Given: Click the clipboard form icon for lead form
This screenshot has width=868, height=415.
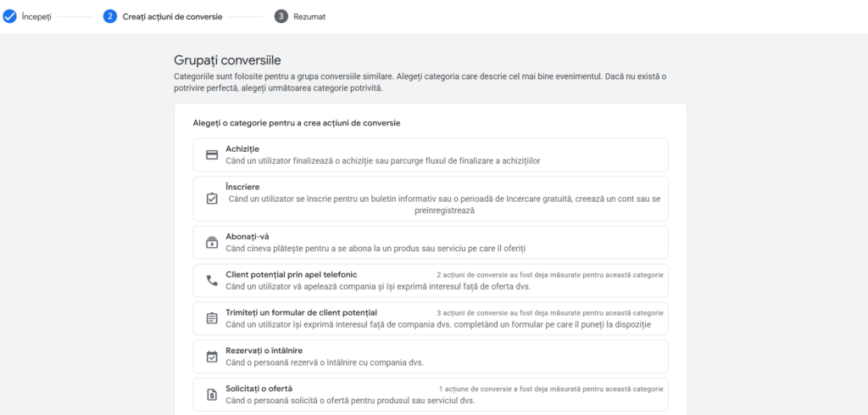Looking at the screenshot, I should tap(212, 318).
